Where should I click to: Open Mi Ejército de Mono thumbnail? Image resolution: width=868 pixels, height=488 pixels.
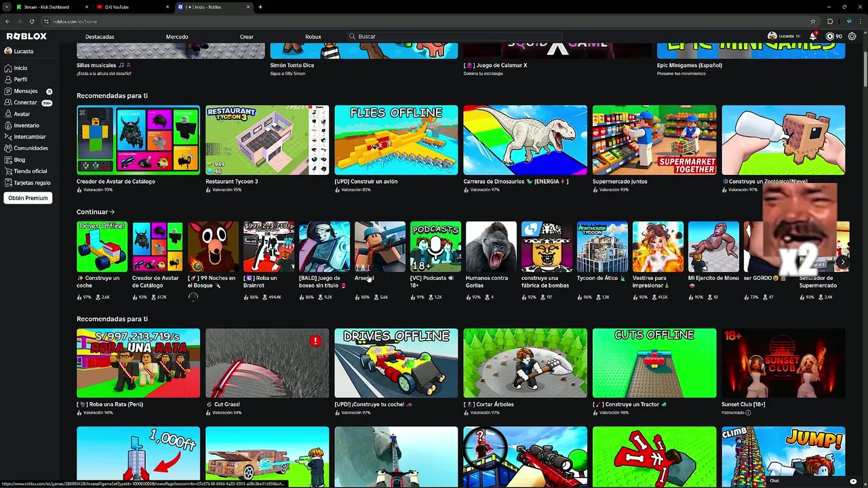point(713,247)
